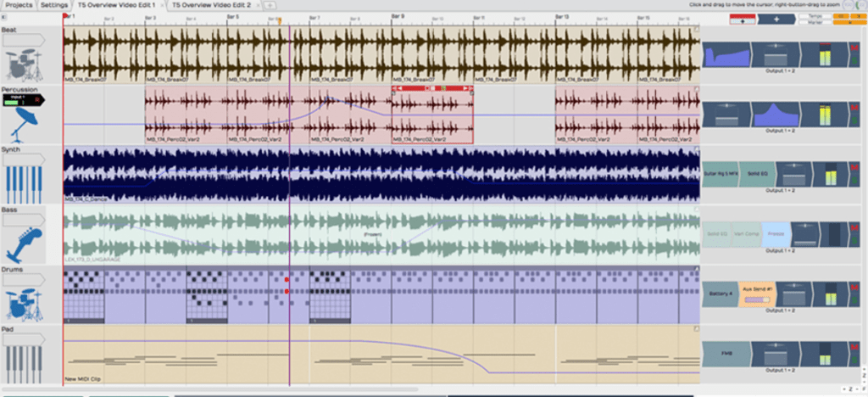This screenshot has height=397, width=868.
Task: Solo the Drums track
Action: [x=854, y=299]
